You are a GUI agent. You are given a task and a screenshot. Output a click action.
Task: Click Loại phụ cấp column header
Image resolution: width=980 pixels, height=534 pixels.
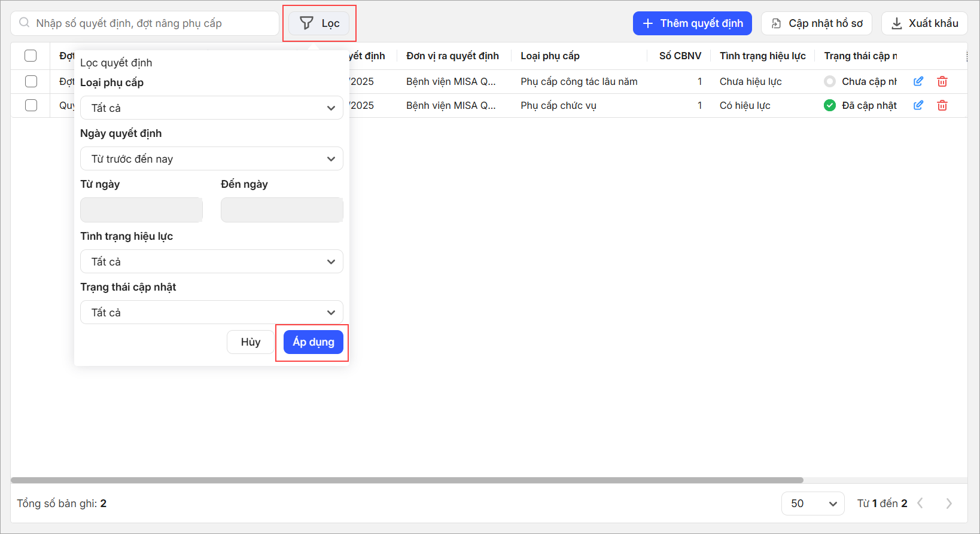point(550,56)
